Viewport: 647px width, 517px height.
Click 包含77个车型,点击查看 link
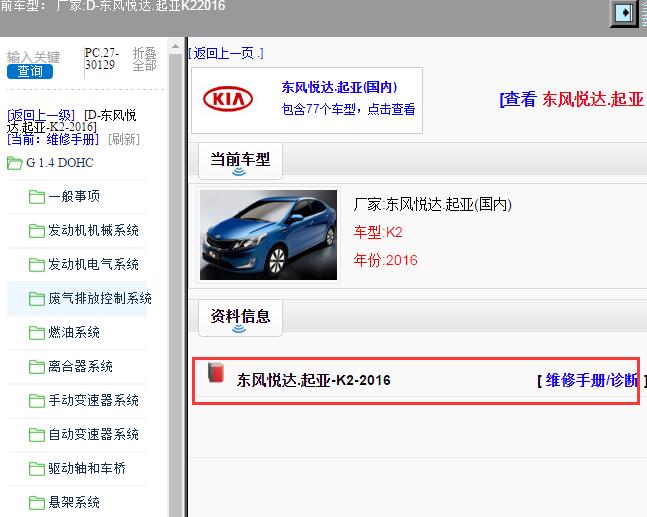tap(348, 109)
